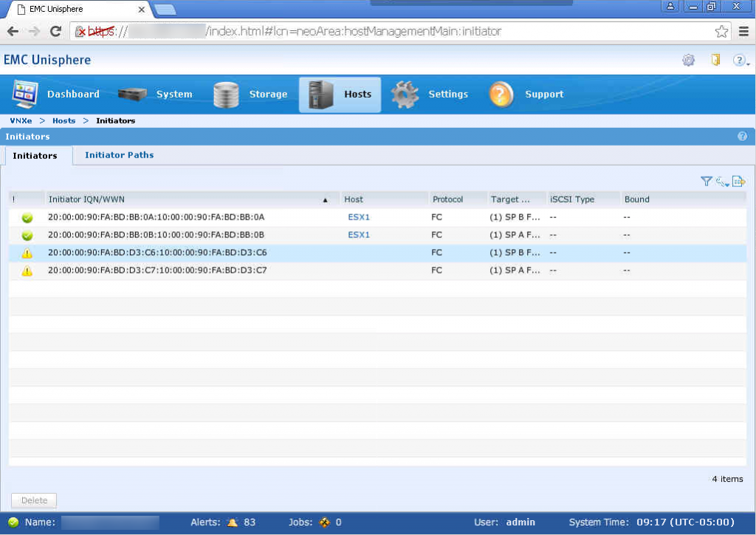Open Initiators panel help icon

tap(742, 137)
